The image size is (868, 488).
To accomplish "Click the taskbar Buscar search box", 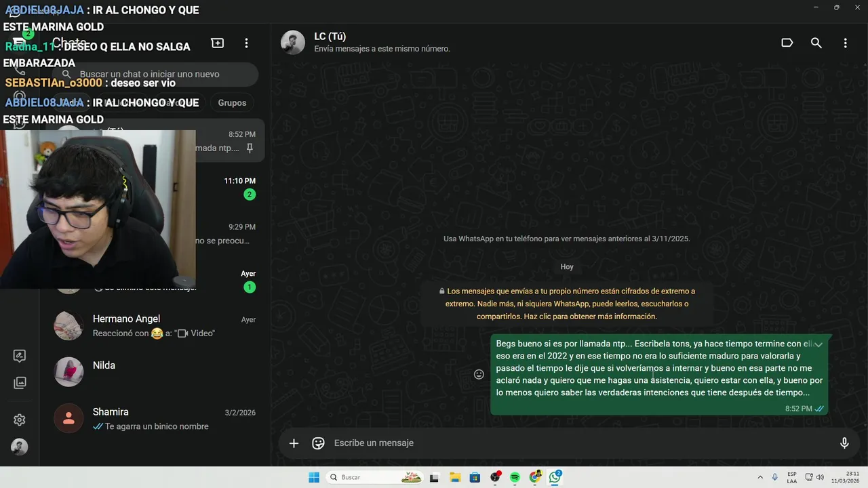I will 375,477.
